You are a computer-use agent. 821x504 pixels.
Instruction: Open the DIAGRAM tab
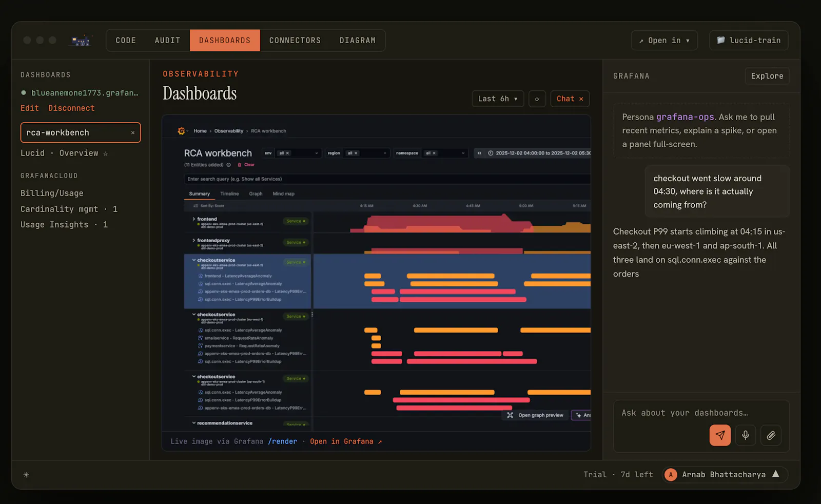(x=358, y=41)
